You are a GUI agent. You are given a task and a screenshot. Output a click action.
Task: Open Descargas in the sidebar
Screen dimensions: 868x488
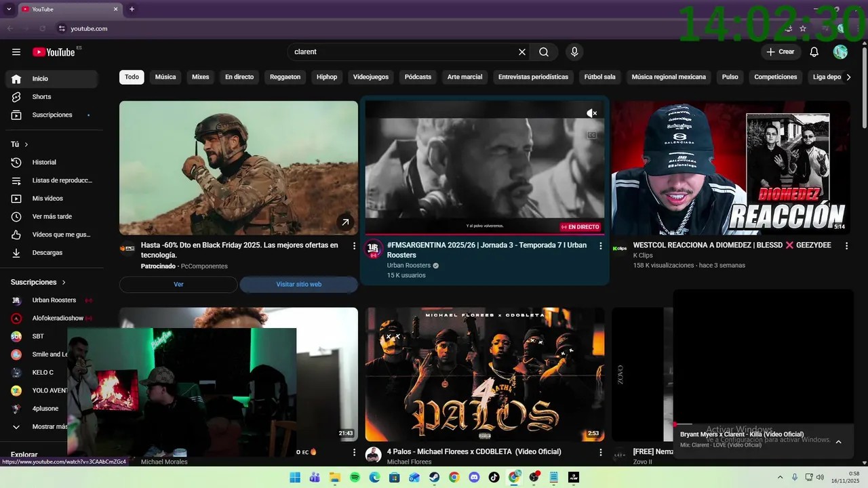pos(52,253)
